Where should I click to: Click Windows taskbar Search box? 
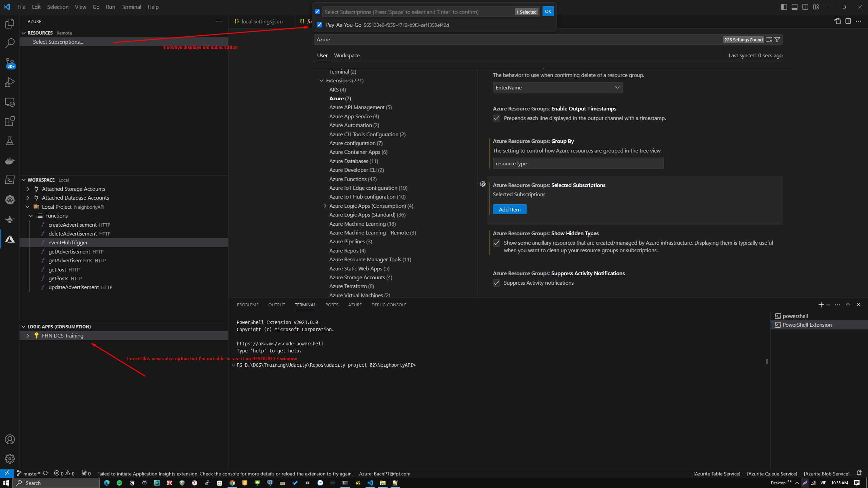pyautogui.click(x=56, y=483)
